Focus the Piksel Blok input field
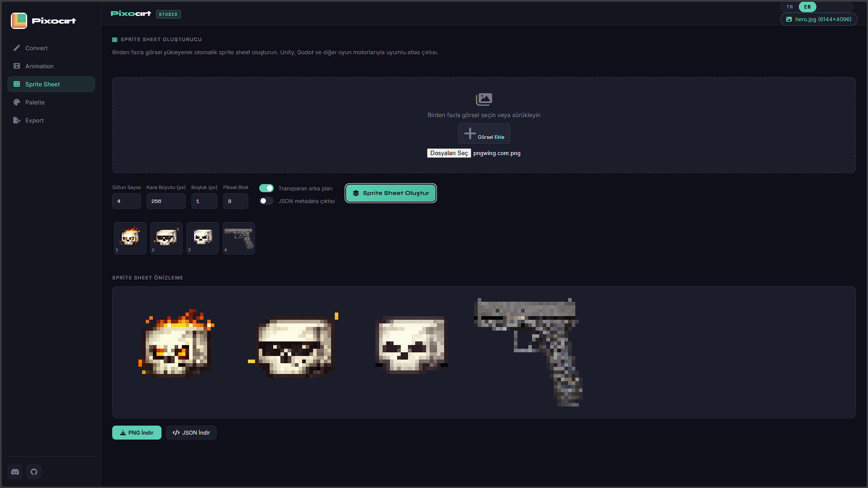868x488 pixels. tap(236, 201)
